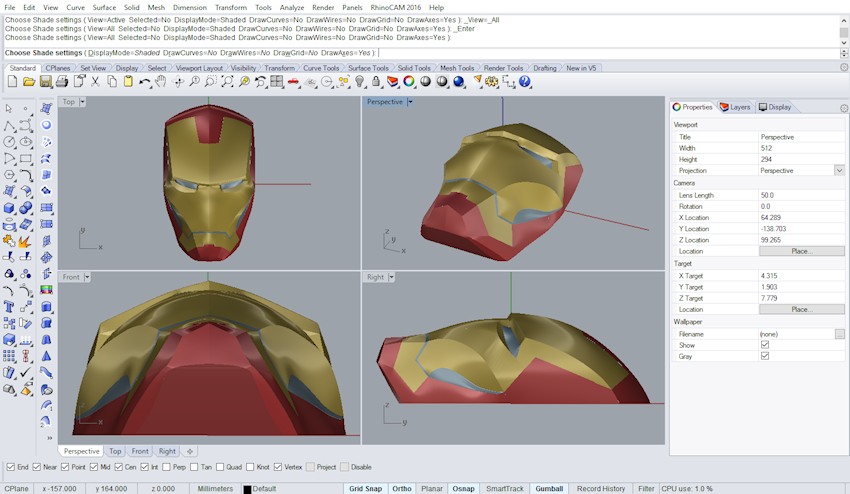Select the Pan hand tool
This screenshot has height=494, width=850.
(160, 81)
